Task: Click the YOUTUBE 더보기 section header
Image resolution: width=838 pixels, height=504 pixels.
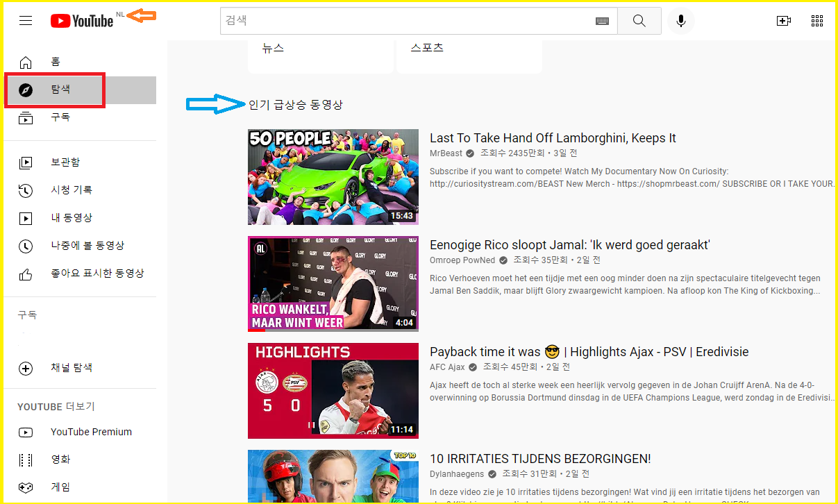Action: coord(56,407)
